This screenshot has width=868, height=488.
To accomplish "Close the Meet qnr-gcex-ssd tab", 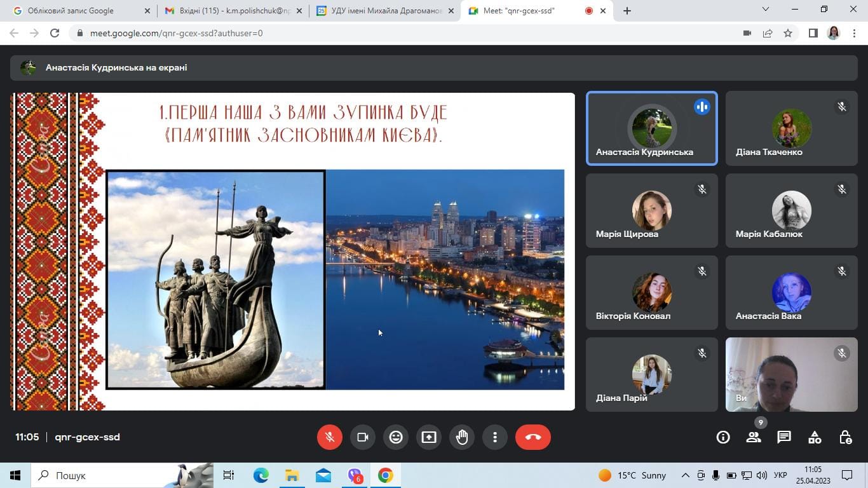I will pyautogui.click(x=603, y=11).
